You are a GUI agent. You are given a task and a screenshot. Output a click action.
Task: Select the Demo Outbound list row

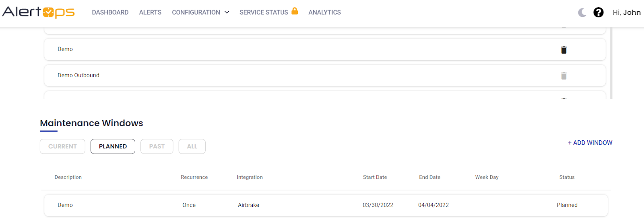click(x=282, y=76)
